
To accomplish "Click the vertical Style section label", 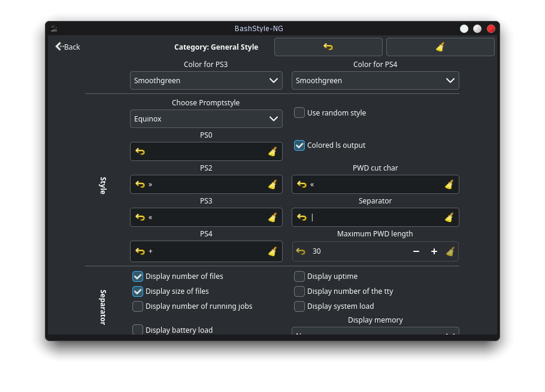I will [103, 186].
